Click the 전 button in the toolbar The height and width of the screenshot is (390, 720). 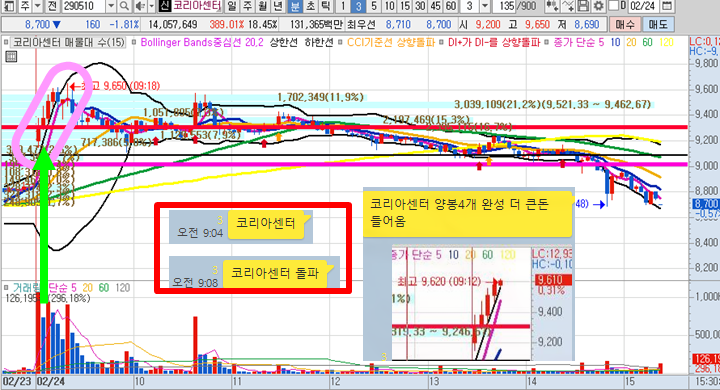[x=51, y=6]
